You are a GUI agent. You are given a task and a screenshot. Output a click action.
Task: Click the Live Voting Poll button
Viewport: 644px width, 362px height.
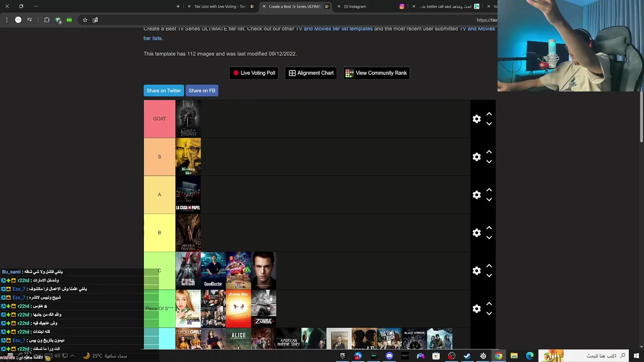tap(254, 73)
